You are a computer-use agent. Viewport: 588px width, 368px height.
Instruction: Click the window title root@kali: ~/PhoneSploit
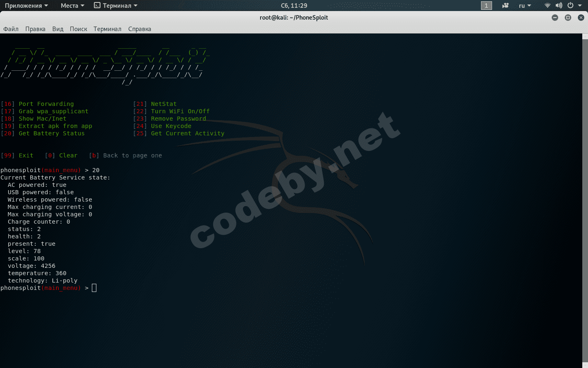point(294,18)
